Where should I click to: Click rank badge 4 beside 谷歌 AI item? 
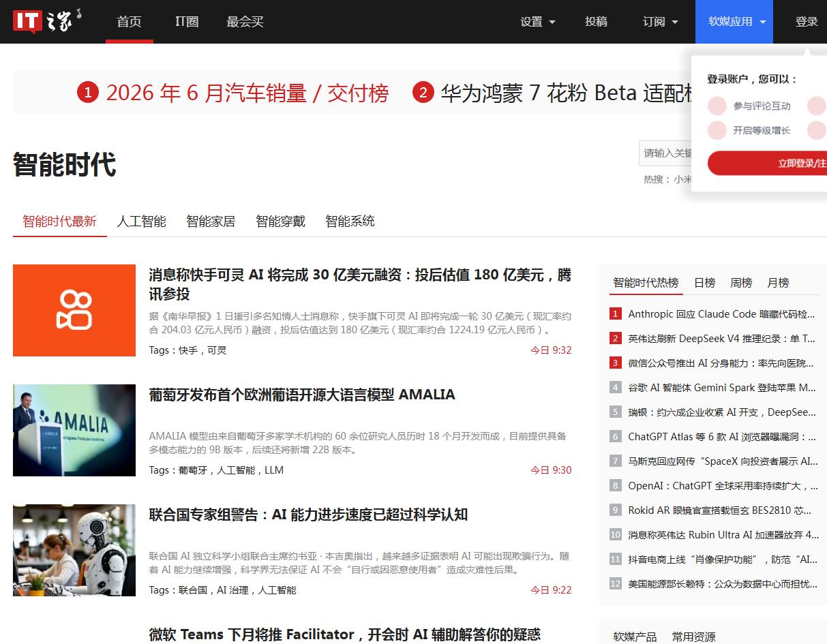(616, 388)
